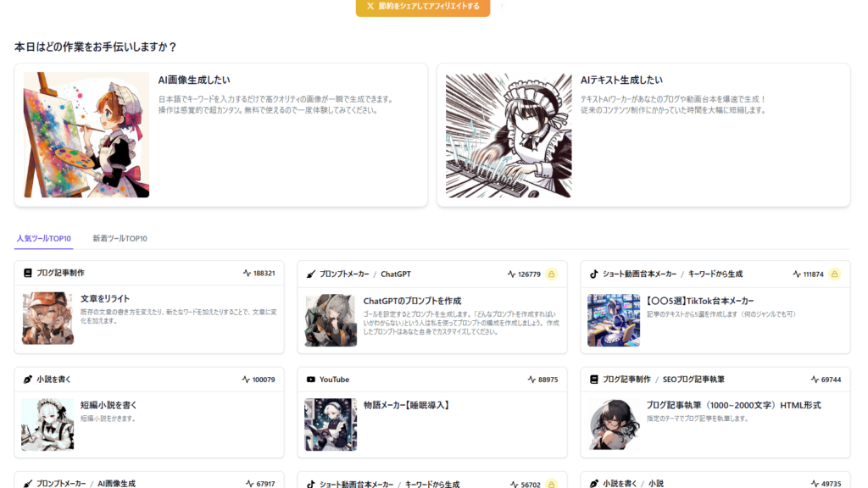This screenshot has height=488, width=868.
Task: Click the X logo on the orange share button
Action: (x=370, y=6)
